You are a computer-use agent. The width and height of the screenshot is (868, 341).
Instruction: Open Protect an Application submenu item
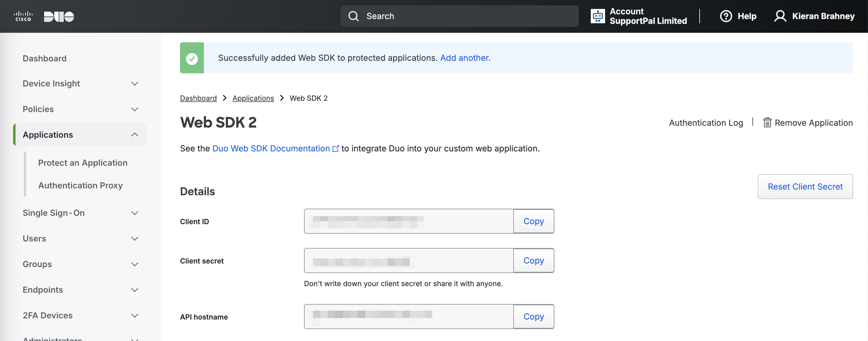[83, 163]
